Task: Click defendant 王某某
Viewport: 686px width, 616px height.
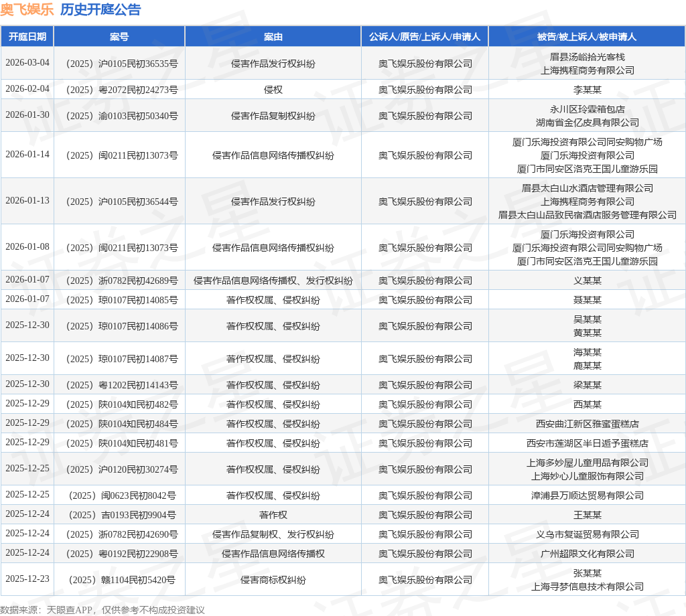Action: tap(587, 516)
